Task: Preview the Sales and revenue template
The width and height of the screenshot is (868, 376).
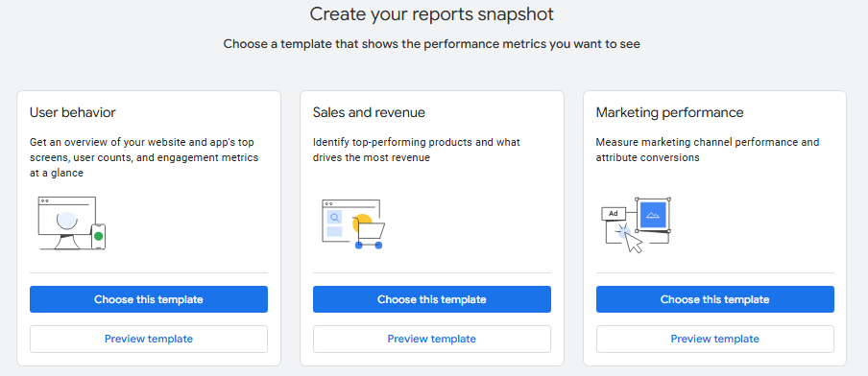Action: (x=432, y=339)
